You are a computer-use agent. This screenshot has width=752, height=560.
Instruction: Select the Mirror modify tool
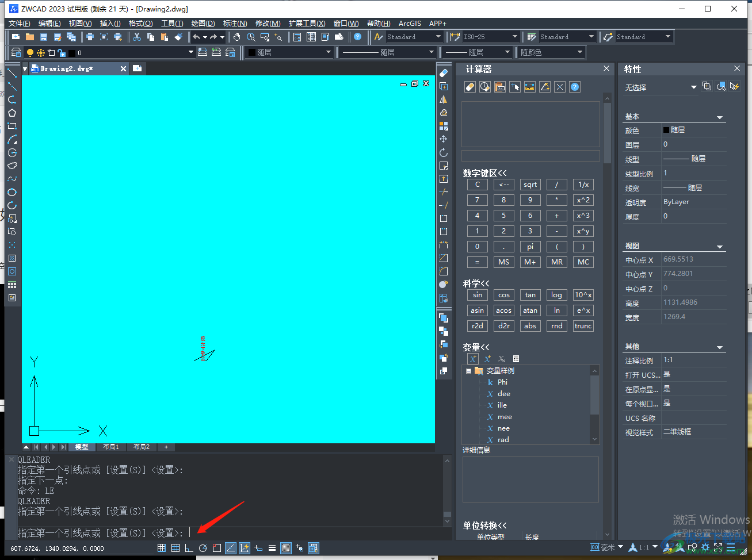pyautogui.click(x=444, y=99)
